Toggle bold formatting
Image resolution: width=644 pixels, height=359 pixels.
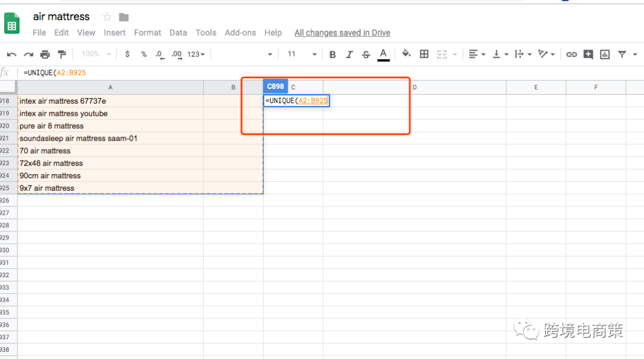coord(333,54)
